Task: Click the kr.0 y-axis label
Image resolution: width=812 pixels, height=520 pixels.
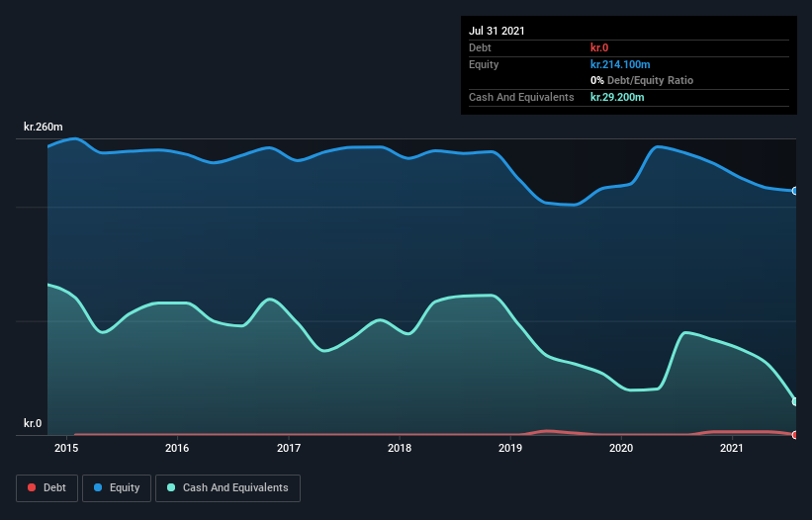Action: click(x=33, y=423)
